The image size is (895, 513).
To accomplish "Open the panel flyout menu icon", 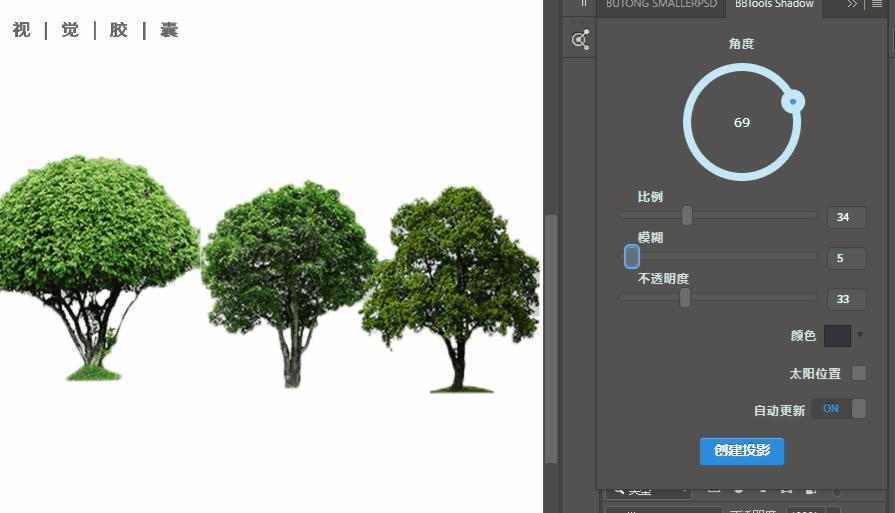I will pos(877,5).
